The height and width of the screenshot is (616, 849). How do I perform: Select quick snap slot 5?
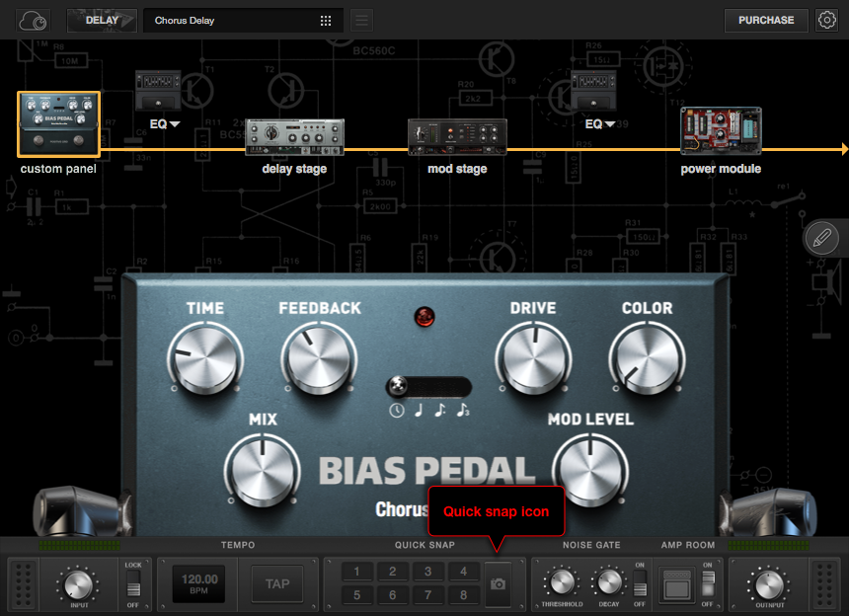tap(356, 595)
